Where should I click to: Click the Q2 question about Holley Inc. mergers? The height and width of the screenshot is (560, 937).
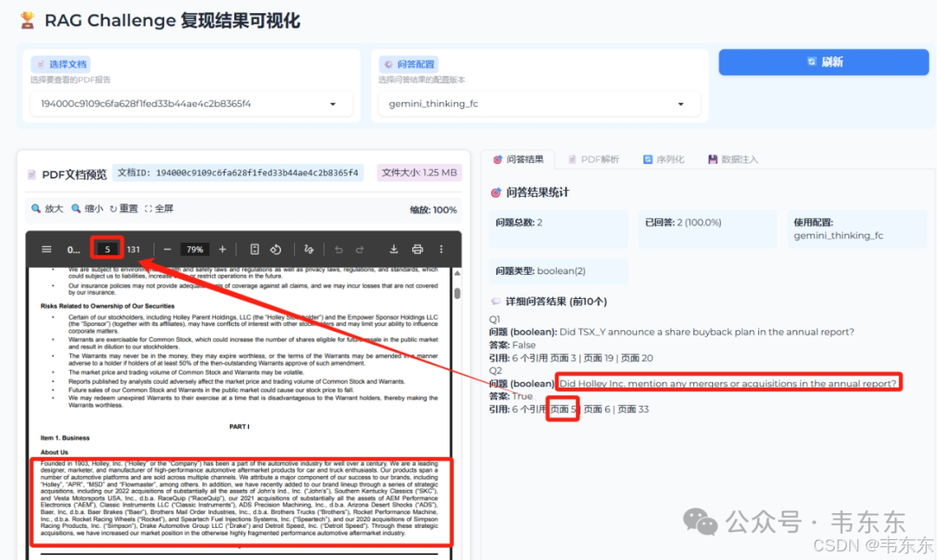(x=728, y=383)
